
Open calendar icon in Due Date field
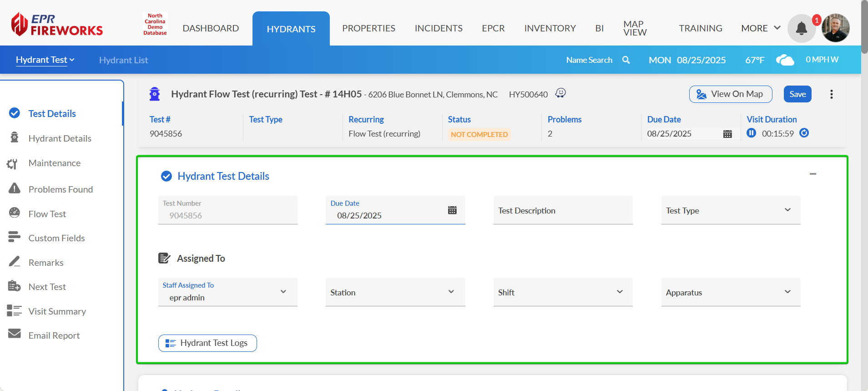(x=452, y=210)
